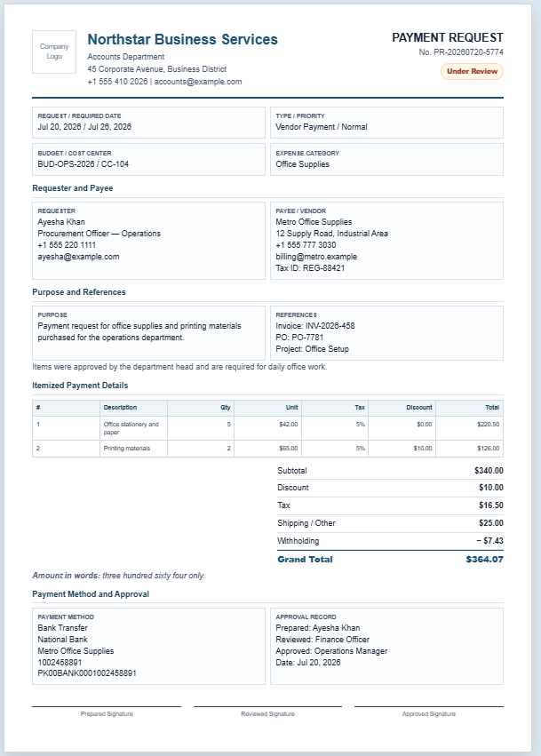The image size is (541, 756).
Task: Click the billing@metro.example email
Action: 316,257
